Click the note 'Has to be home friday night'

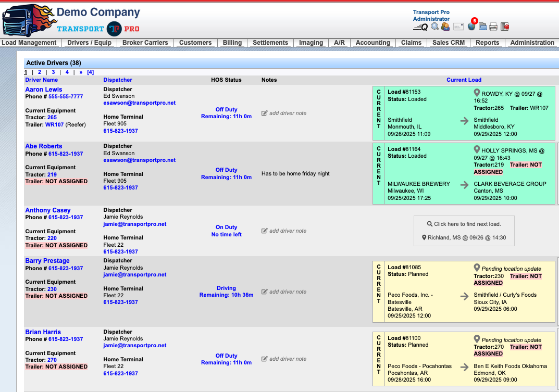pyautogui.click(x=295, y=173)
